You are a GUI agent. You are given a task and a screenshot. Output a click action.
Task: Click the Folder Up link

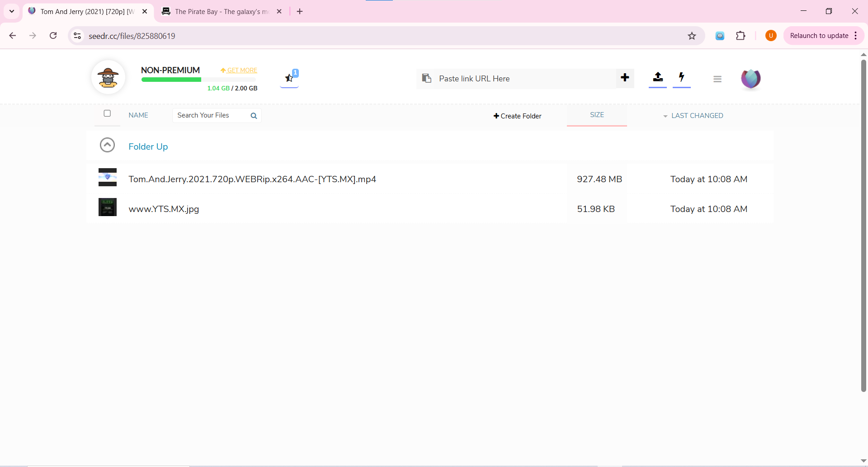(x=148, y=146)
